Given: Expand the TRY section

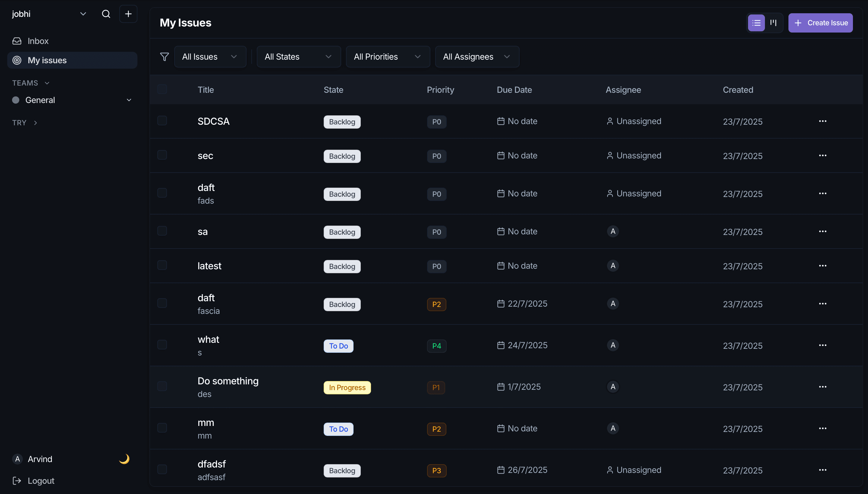Looking at the screenshot, I should (36, 123).
